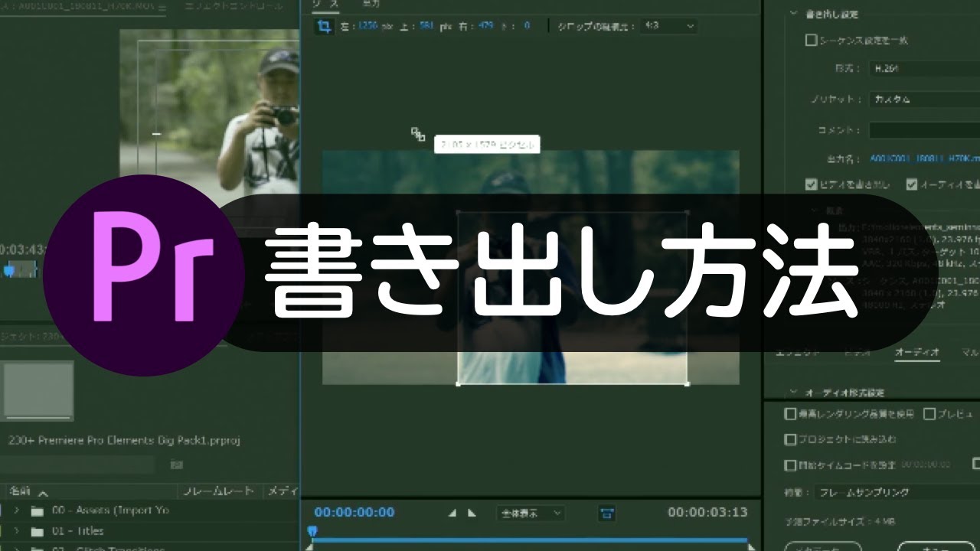
Task: Enable 最高レンダリング品質を使用 checkbox
Action: (791, 414)
